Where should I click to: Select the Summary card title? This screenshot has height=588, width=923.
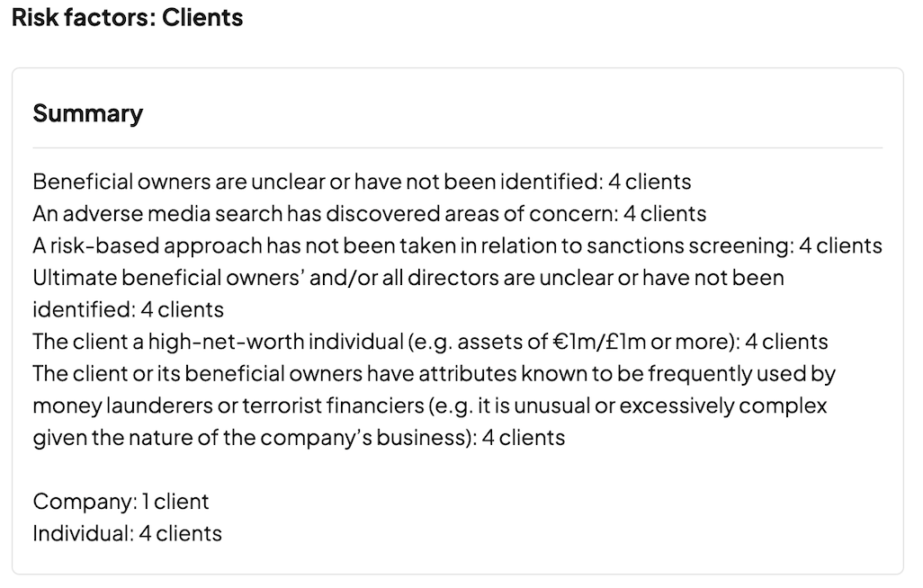(x=87, y=113)
